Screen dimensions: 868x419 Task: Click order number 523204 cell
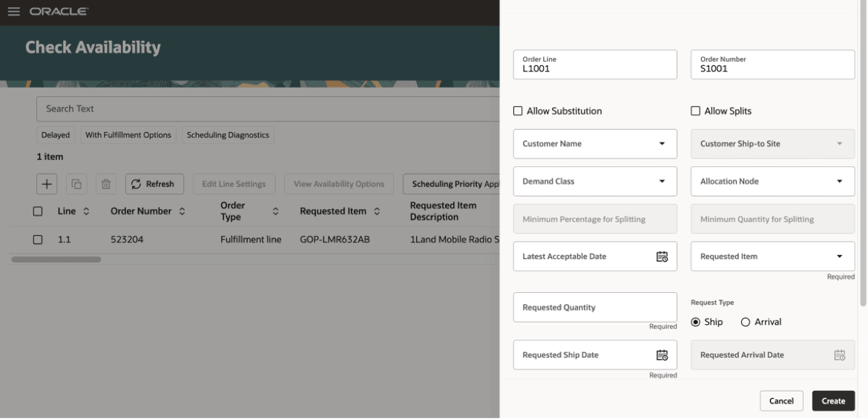pos(127,240)
